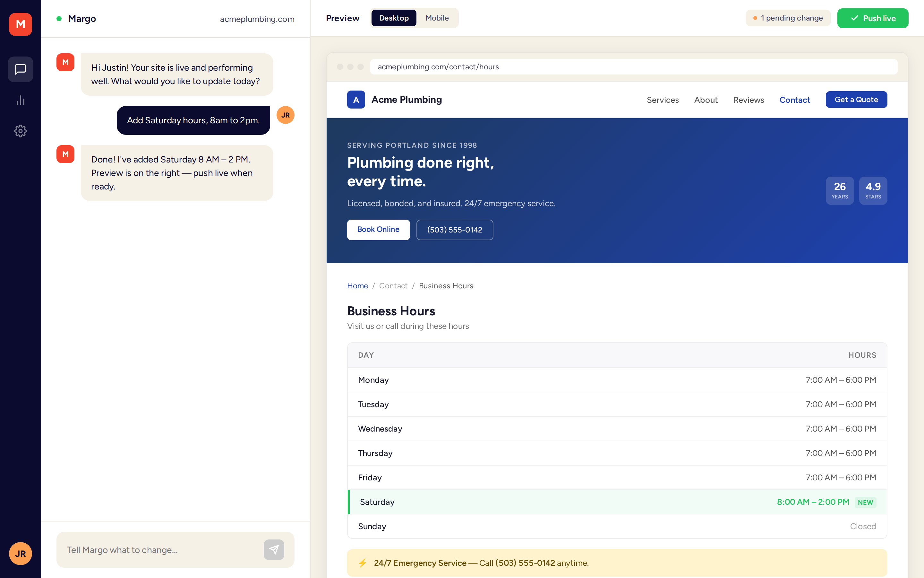Click the DAY column header
This screenshot has height=578, width=924.
click(366, 355)
